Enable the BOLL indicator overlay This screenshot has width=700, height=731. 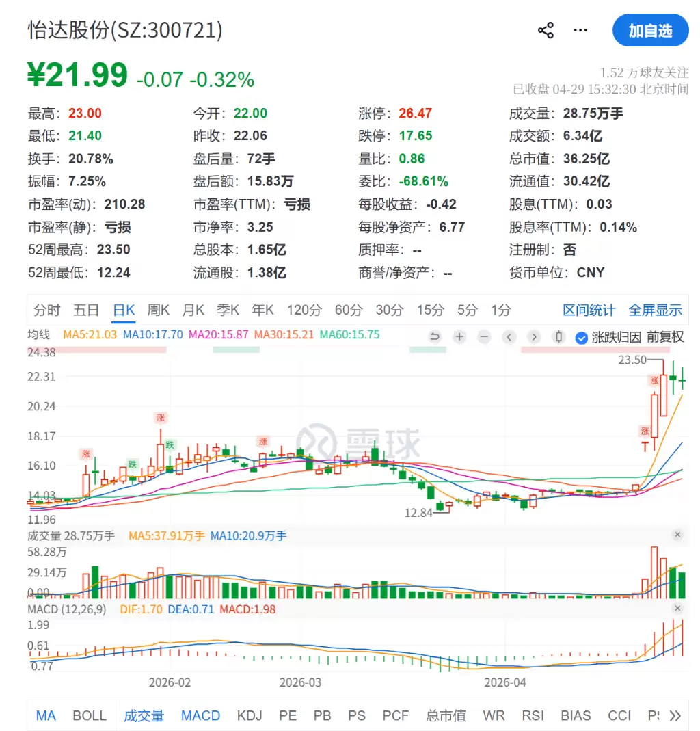90,716
